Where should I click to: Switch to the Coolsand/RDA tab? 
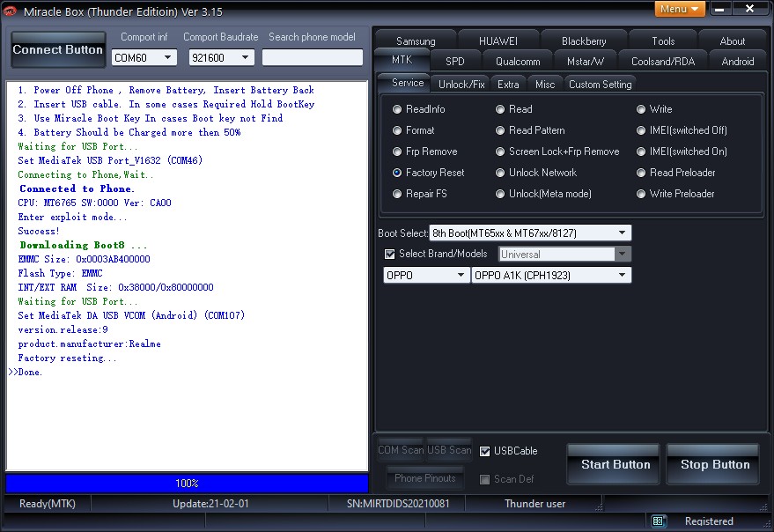663,62
